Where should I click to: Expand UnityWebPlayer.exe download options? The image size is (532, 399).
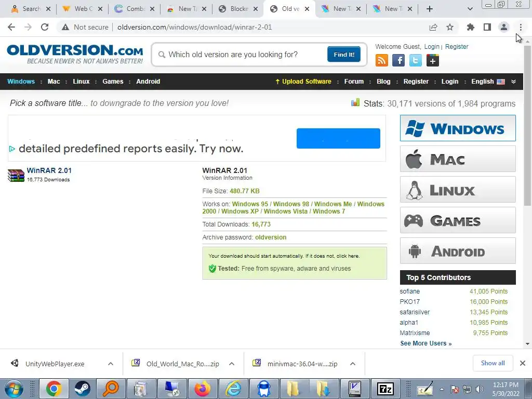[111, 364]
